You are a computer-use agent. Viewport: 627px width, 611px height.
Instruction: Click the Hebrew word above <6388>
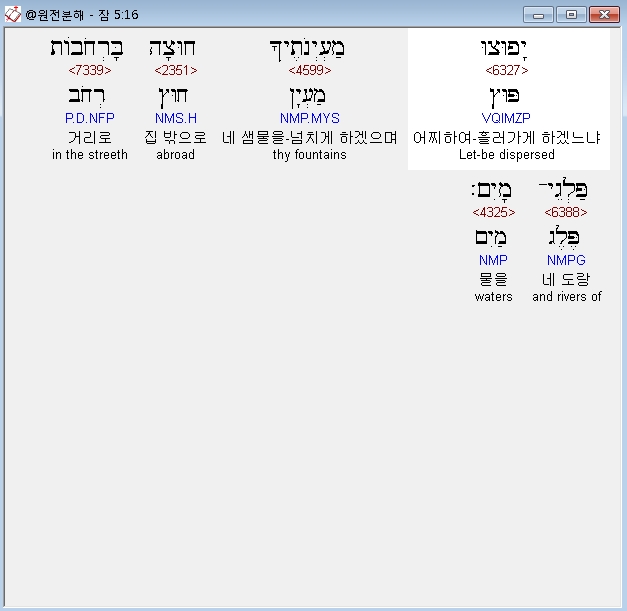563,190
